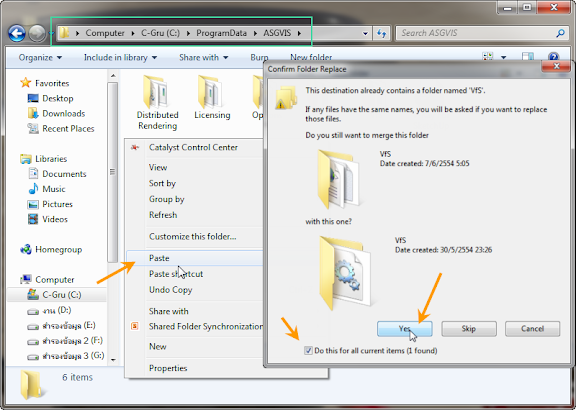576x410 pixels.
Task: Open the Include in library dropdown
Action: [120, 57]
